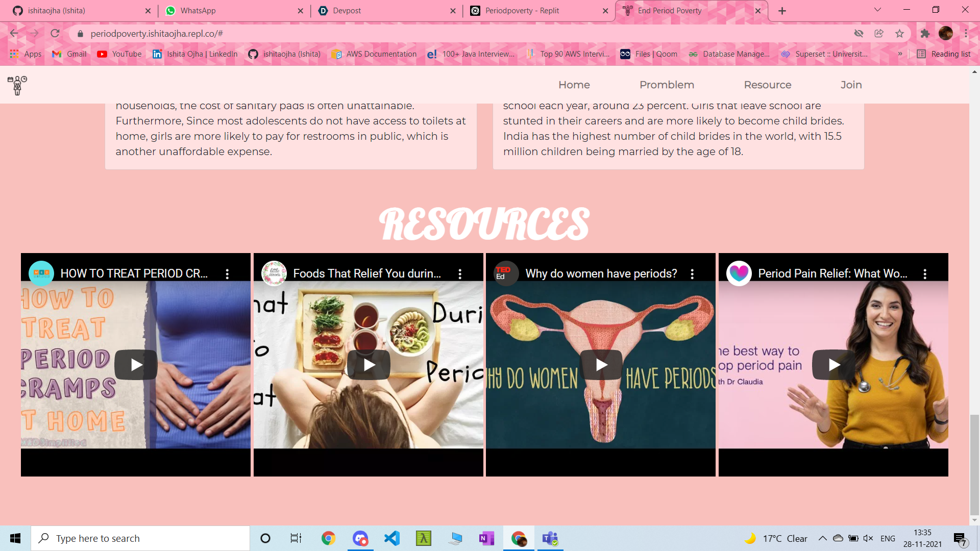
Task: Open the AWS Documentation bookmark
Action: click(374, 54)
